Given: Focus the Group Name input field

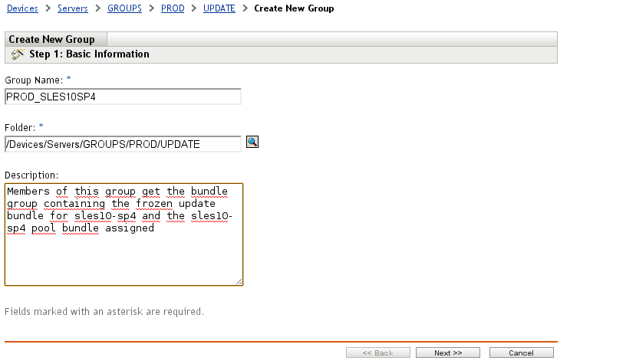Looking at the screenshot, I should 123,97.
